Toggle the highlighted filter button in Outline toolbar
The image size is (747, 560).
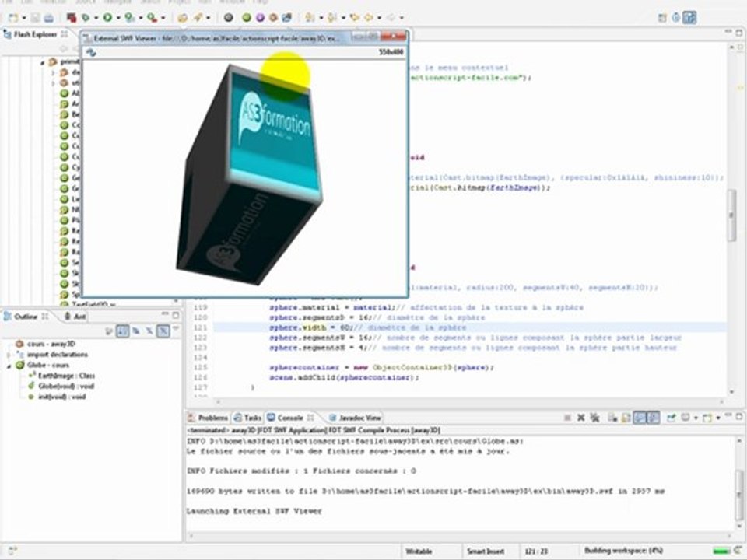[x=163, y=330]
